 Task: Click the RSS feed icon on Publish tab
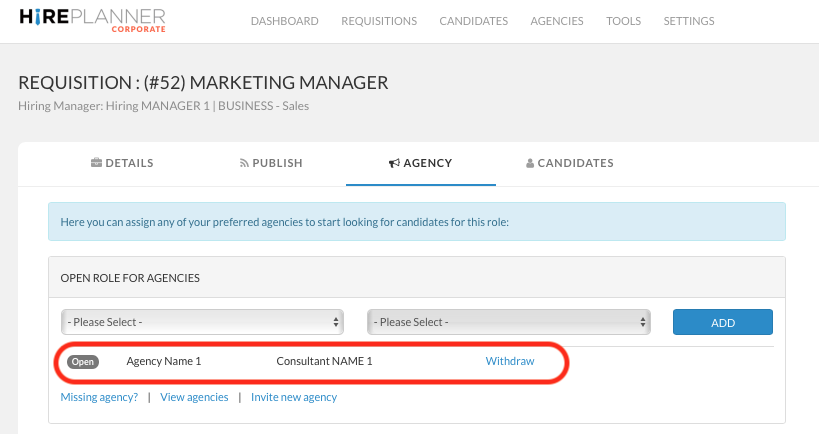tap(244, 163)
